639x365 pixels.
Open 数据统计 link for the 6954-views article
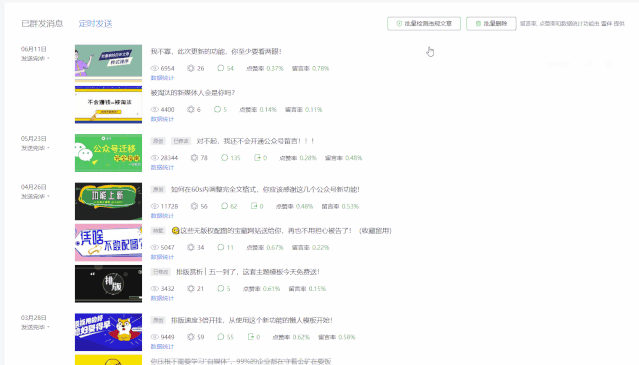[162, 78]
